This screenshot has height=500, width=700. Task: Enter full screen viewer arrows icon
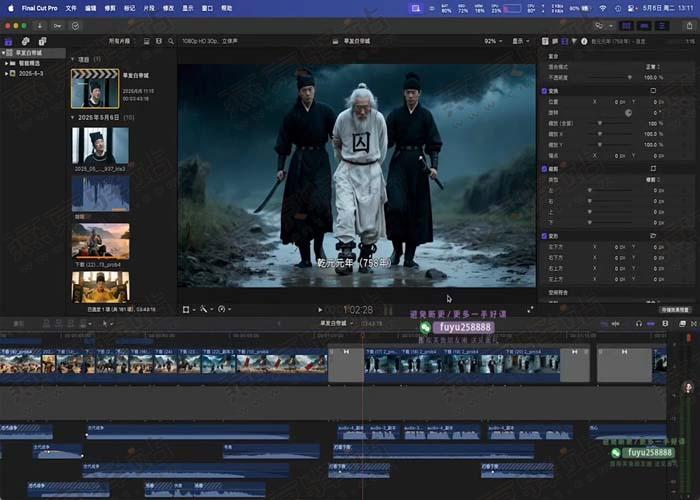[530, 310]
